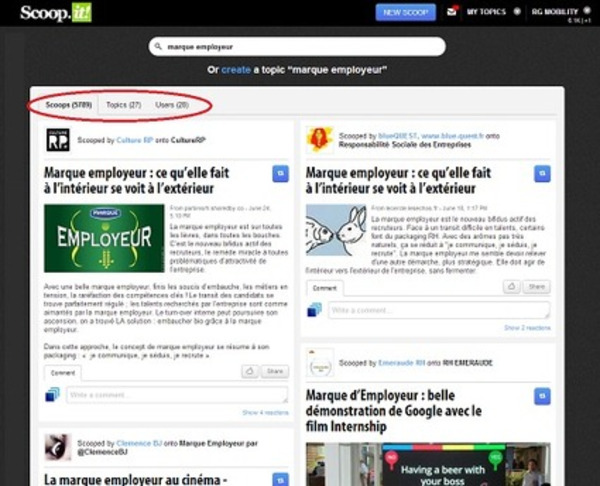Open Marque Employeur par @ClemenceBJ topic
This screenshot has width=600, height=486.
(x=167, y=447)
